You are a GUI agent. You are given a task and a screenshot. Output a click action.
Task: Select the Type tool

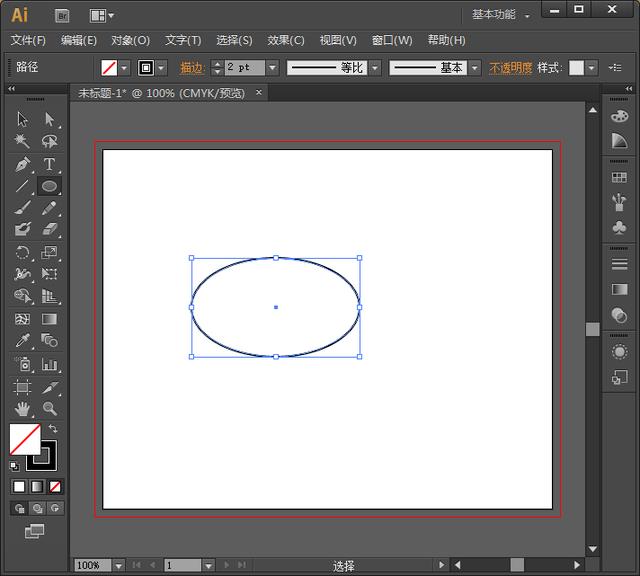49,164
